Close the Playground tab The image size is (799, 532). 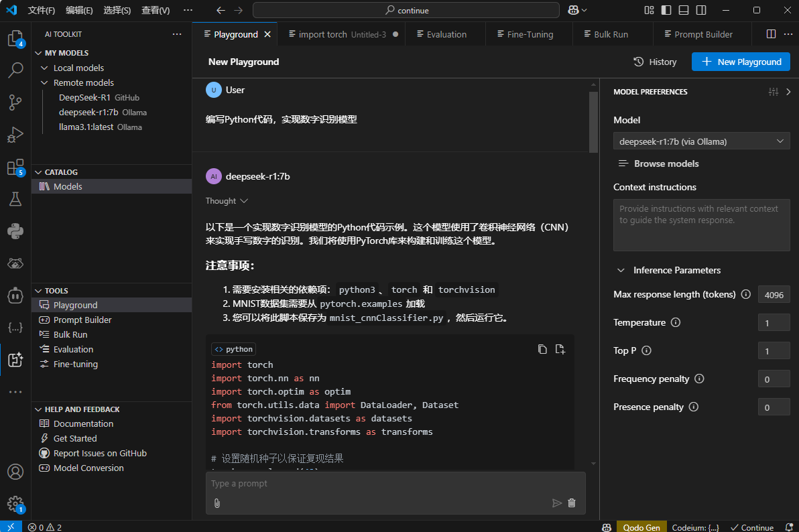click(267, 34)
